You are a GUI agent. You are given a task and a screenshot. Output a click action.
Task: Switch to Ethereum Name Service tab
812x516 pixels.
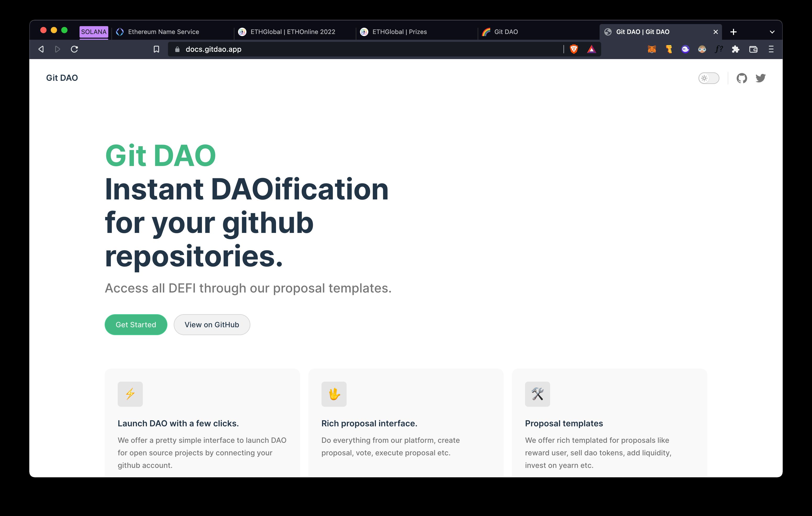tap(173, 32)
